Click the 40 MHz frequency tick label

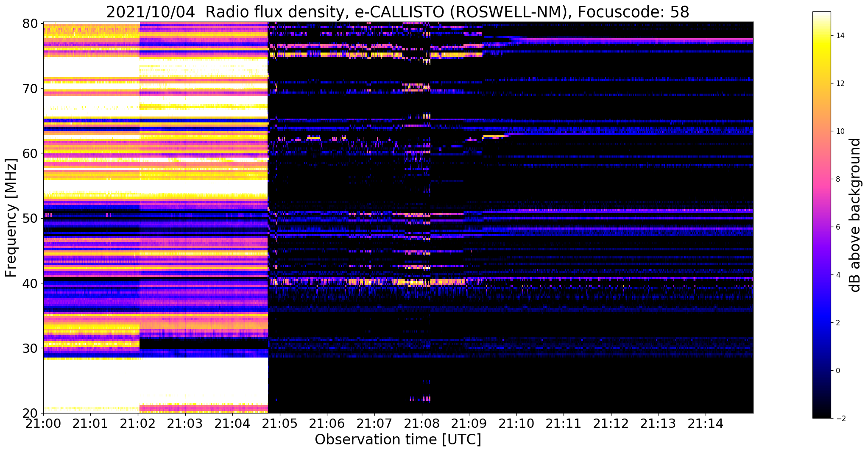pyautogui.click(x=30, y=283)
